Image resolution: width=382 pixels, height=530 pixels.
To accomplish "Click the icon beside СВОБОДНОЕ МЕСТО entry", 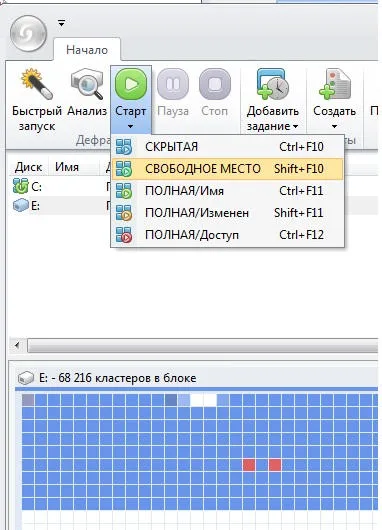I will [x=124, y=169].
